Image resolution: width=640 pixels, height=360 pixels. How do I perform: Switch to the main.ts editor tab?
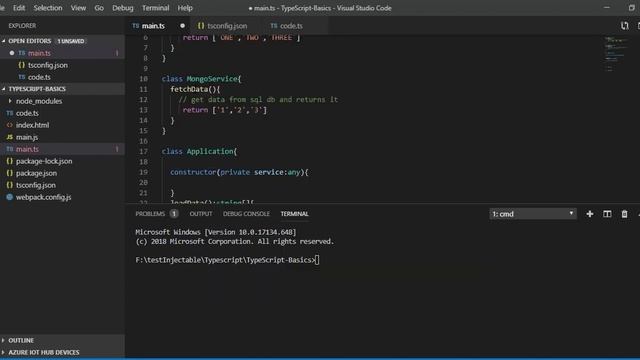[x=158, y=26]
